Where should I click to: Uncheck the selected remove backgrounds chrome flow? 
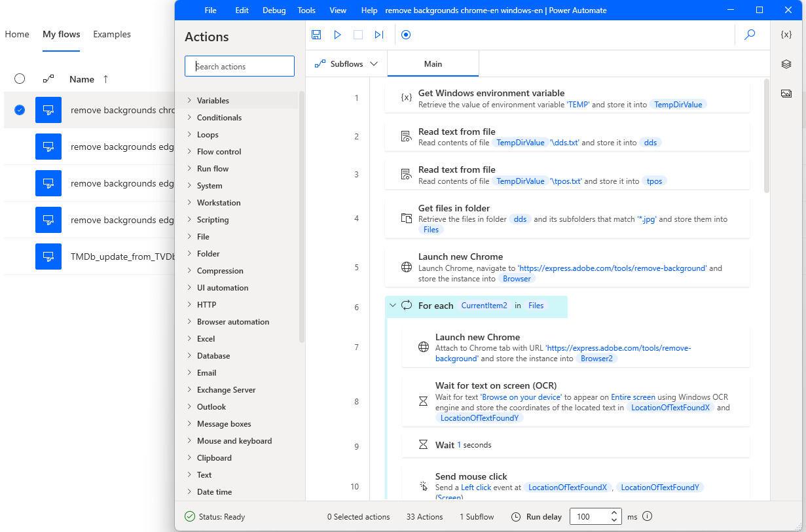pos(20,110)
